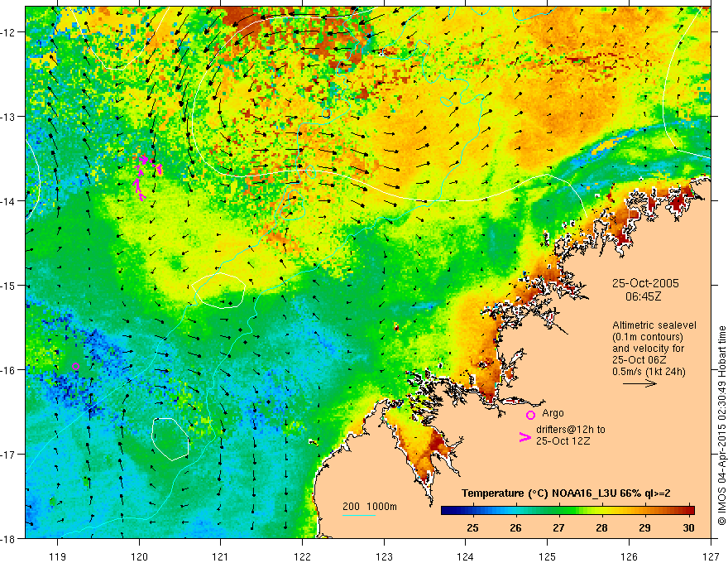Click the '0.5m/s (1kt 24h)' text
Image resolution: width=728 pixels, height=563 pixels.
(x=649, y=372)
